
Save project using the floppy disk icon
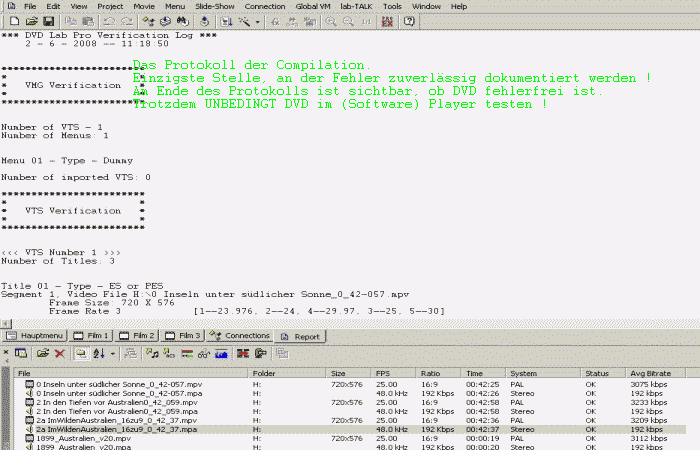tap(50, 21)
